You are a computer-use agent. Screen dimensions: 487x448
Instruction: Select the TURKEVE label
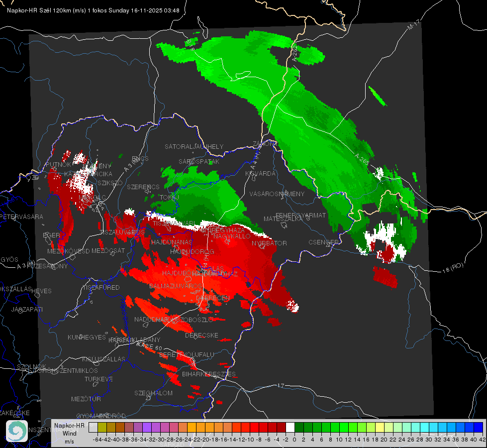(99, 379)
